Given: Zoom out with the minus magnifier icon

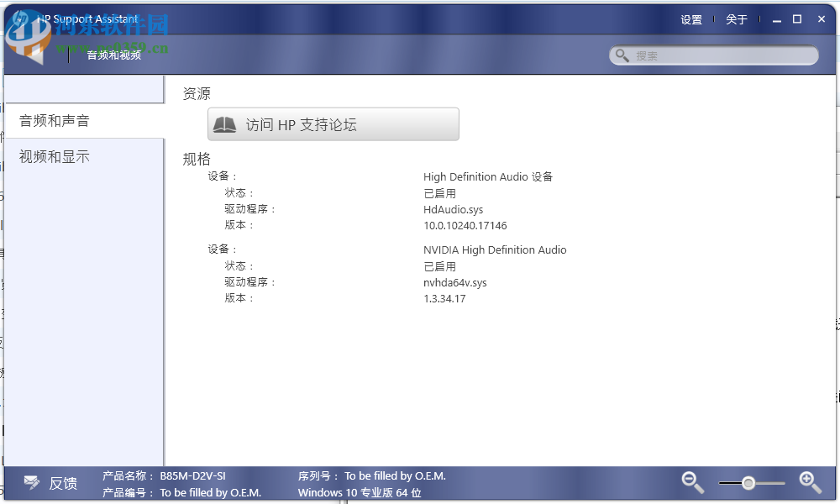Looking at the screenshot, I should click(x=691, y=482).
